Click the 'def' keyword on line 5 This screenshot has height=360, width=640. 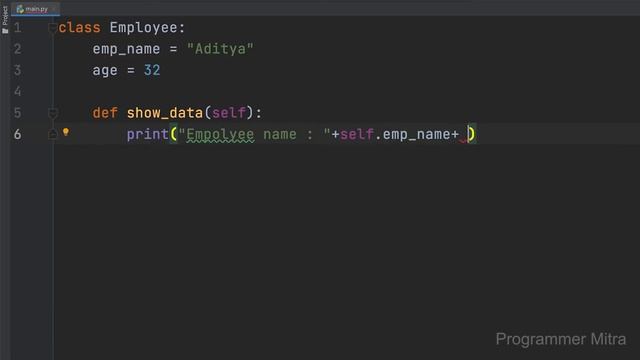105,113
